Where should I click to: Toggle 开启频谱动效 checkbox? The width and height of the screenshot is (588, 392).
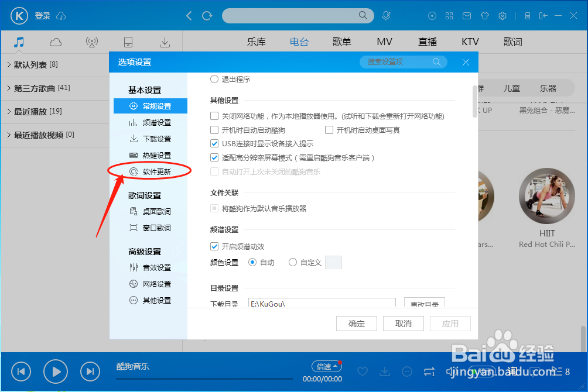coord(214,246)
